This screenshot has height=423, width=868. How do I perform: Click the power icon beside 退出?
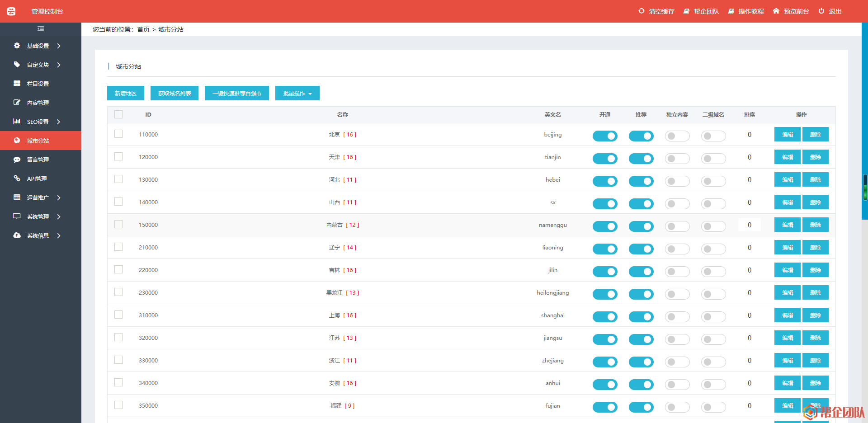coord(821,11)
